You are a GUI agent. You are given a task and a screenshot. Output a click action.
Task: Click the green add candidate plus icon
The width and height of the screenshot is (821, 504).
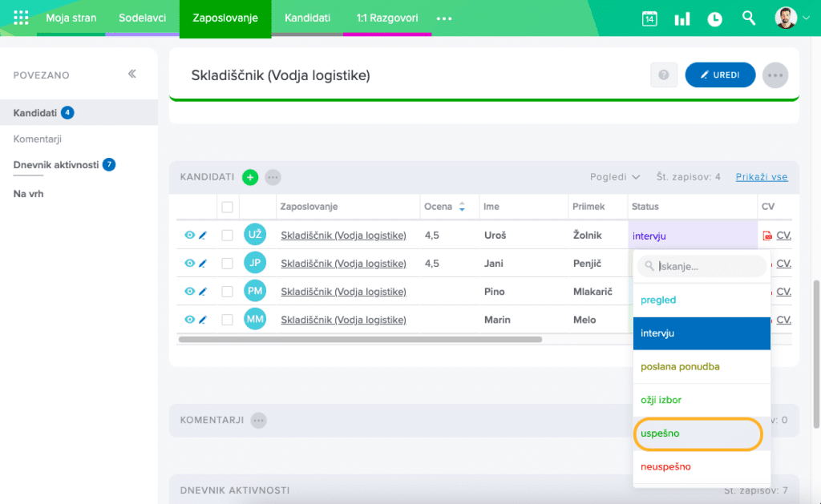(250, 177)
